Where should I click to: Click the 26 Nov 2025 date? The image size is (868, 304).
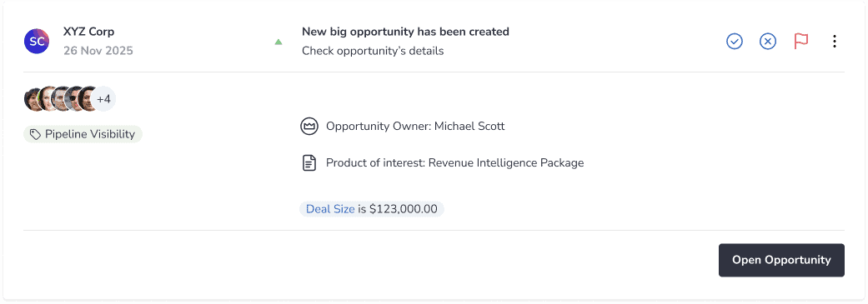[x=98, y=51]
